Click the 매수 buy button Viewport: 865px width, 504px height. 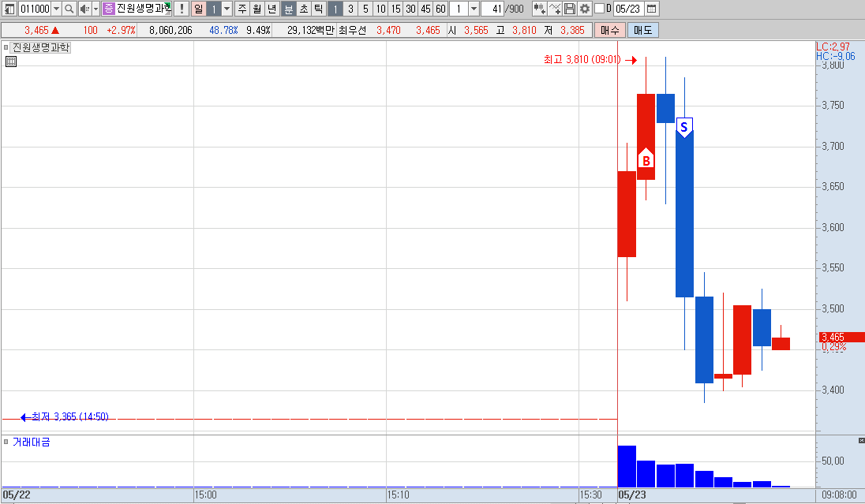tap(609, 30)
